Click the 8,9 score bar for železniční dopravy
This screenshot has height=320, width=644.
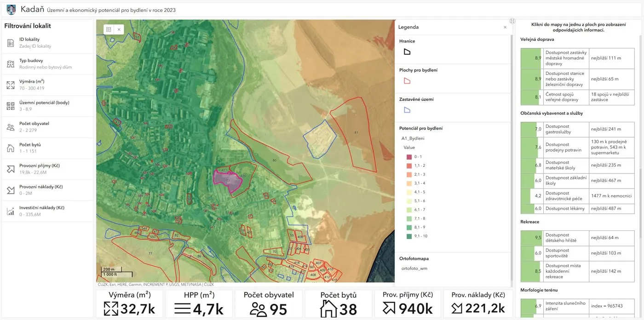pyautogui.click(x=532, y=79)
